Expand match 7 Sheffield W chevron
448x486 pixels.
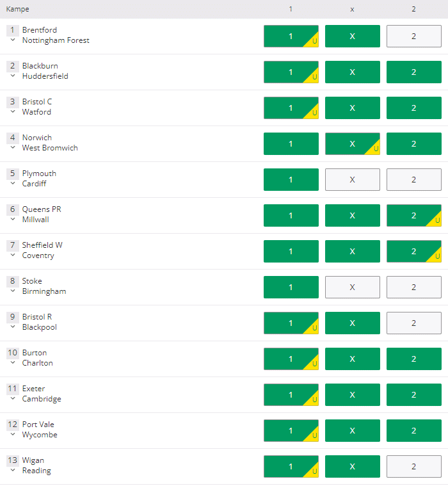click(x=13, y=255)
